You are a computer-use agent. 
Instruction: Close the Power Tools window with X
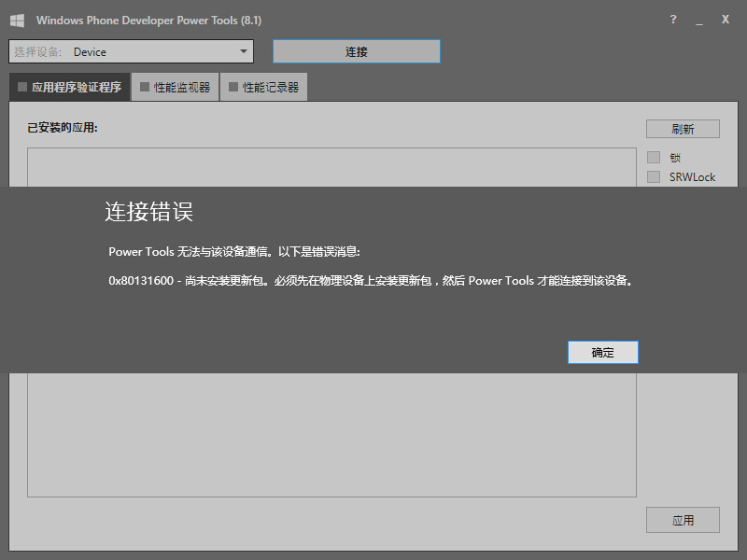coord(726,20)
